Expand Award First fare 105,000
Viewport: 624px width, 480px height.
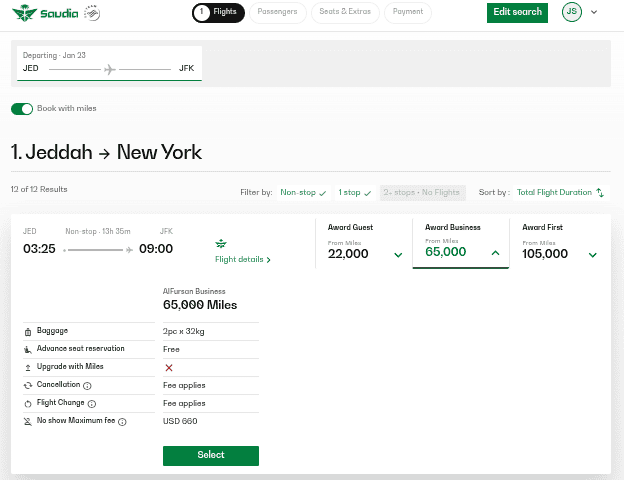[559, 243]
